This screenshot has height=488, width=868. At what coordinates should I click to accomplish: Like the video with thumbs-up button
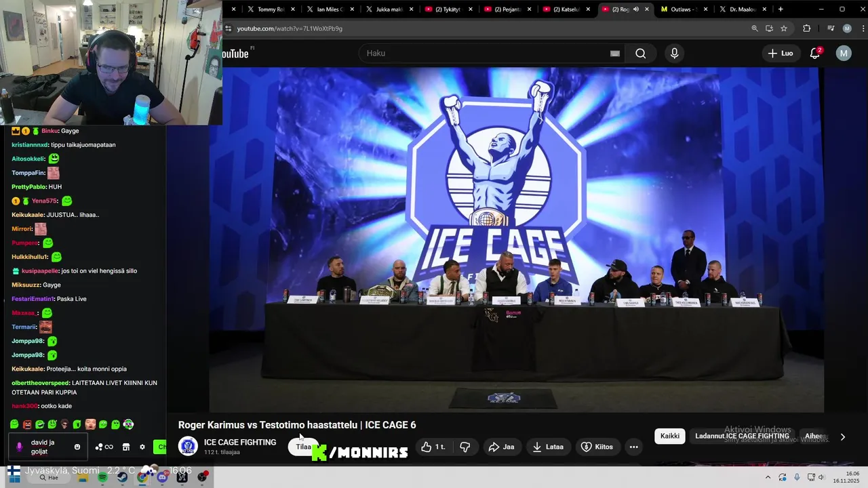(x=433, y=447)
